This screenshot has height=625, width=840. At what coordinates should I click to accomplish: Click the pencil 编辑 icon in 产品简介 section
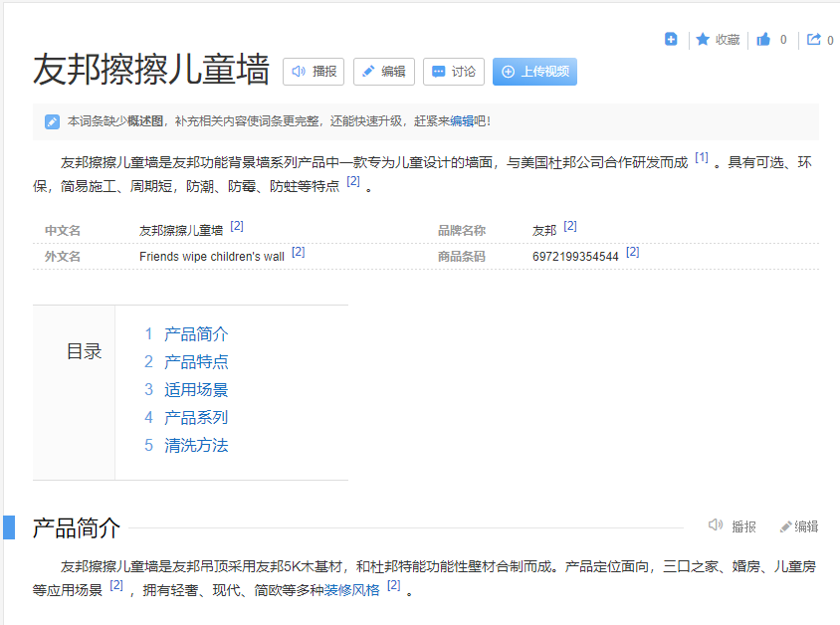785,527
